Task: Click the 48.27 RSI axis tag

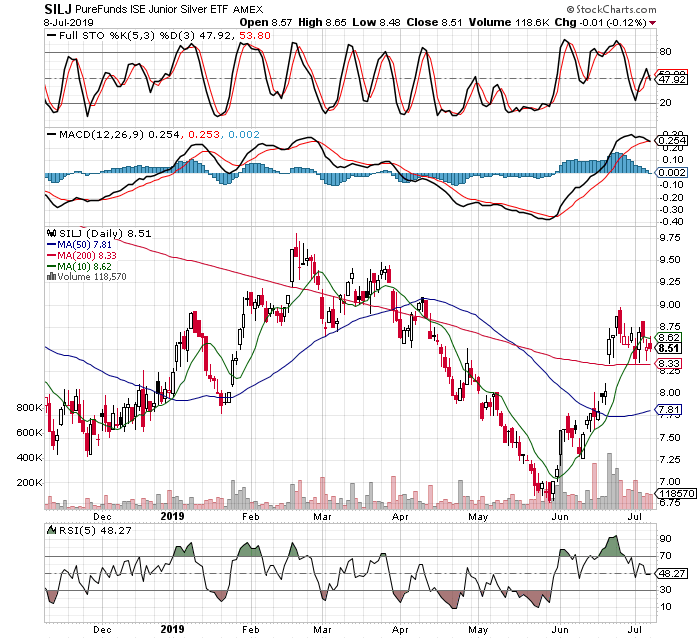Action: pyautogui.click(x=672, y=573)
